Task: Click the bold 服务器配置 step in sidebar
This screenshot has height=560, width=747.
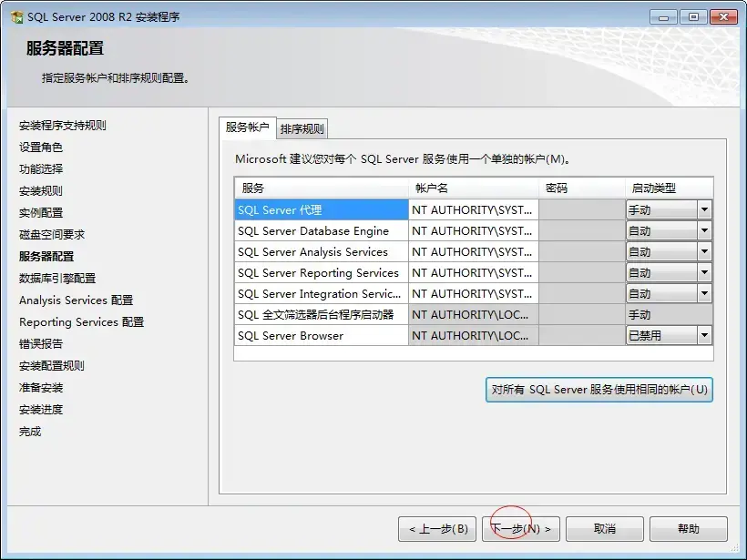Action: (x=46, y=257)
